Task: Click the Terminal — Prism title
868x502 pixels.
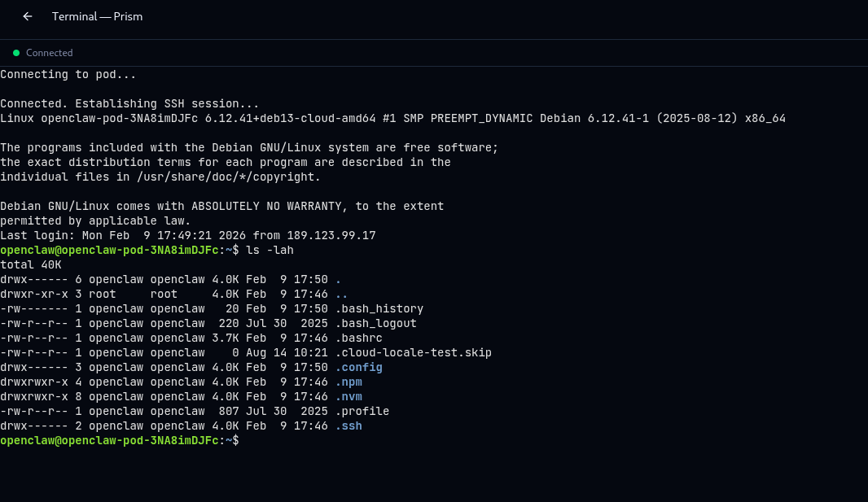Action: click(97, 16)
